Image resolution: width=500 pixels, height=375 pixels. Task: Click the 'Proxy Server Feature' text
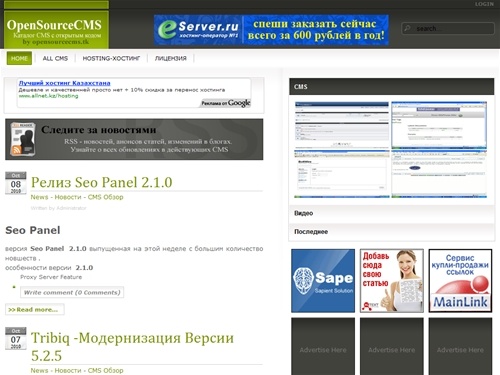51,277
